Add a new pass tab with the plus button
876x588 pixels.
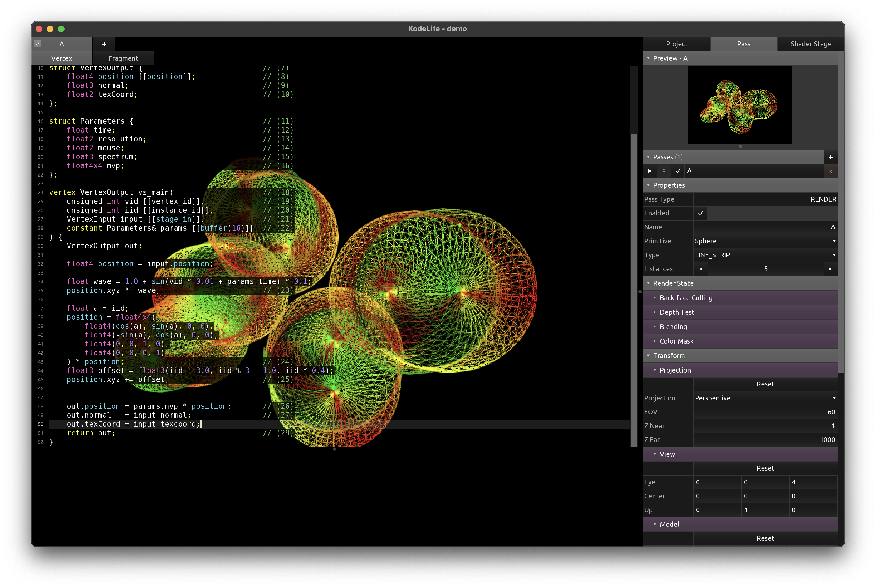pos(104,44)
